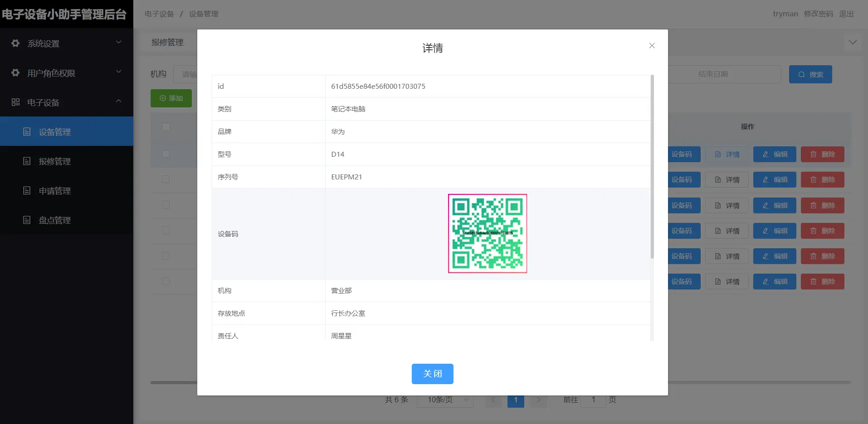Expand the 系统设置 menu chevron
This screenshot has height=424, width=868.
click(119, 43)
